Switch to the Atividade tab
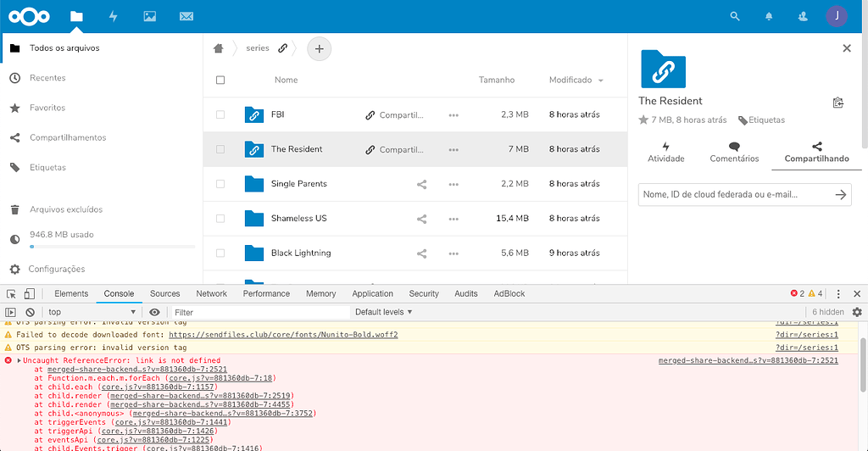This screenshot has height=451, width=868. tap(666, 153)
